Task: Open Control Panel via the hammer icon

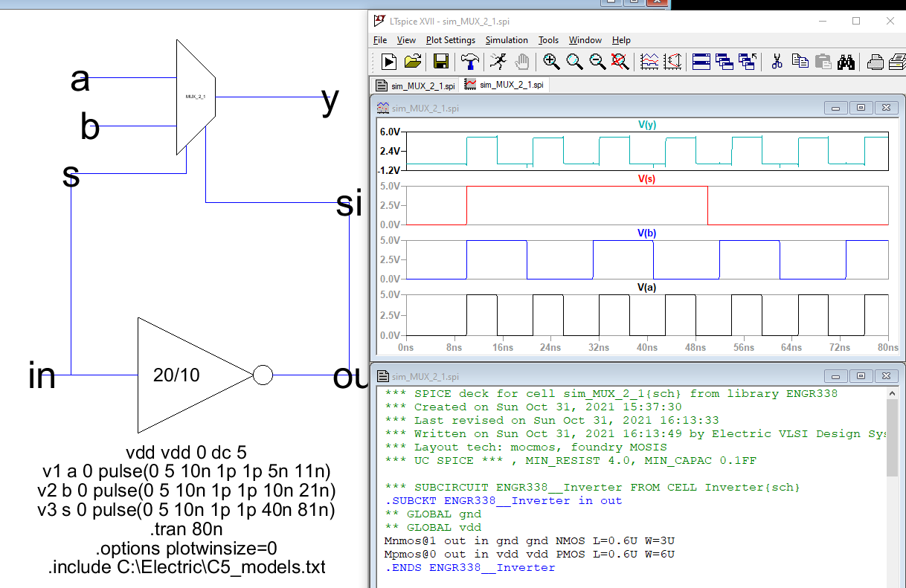Action: 470,62
